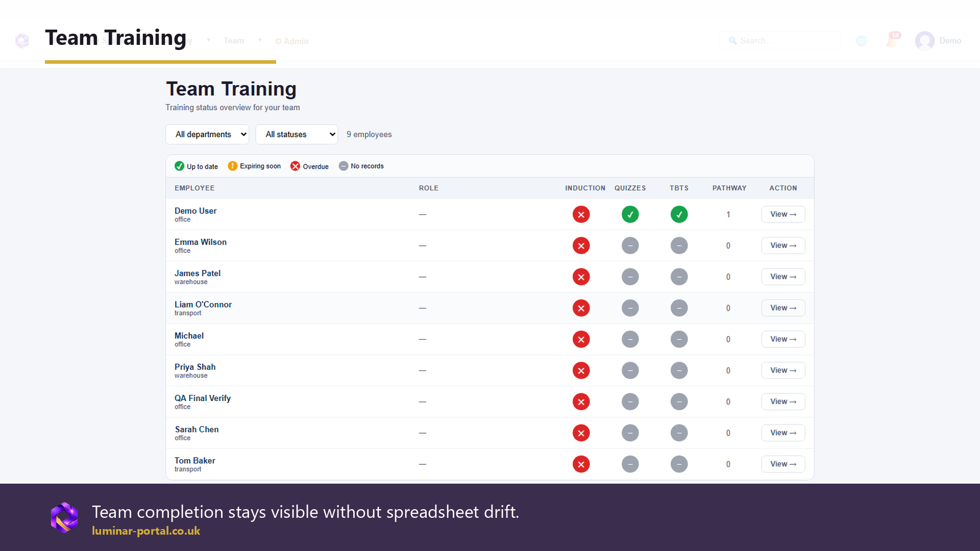The height and width of the screenshot is (551, 980).
Task: Click the green quizzes checkmark for Demo User
Action: coord(630,214)
